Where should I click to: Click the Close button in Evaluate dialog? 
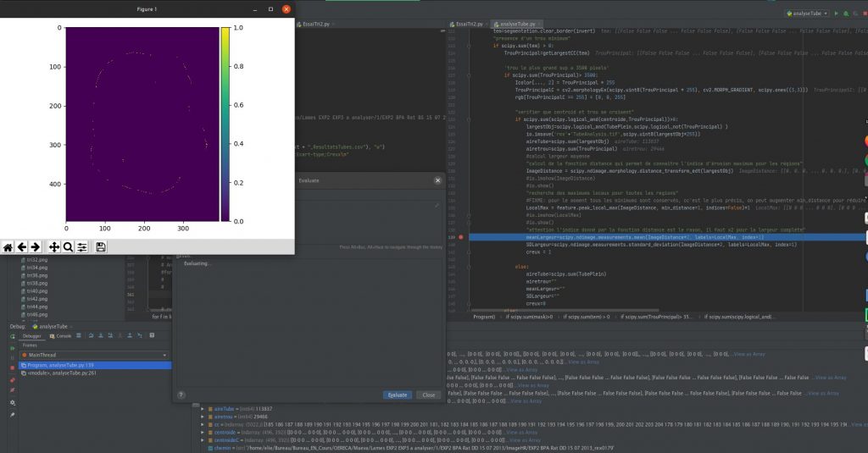pyautogui.click(x=428, y=395)
